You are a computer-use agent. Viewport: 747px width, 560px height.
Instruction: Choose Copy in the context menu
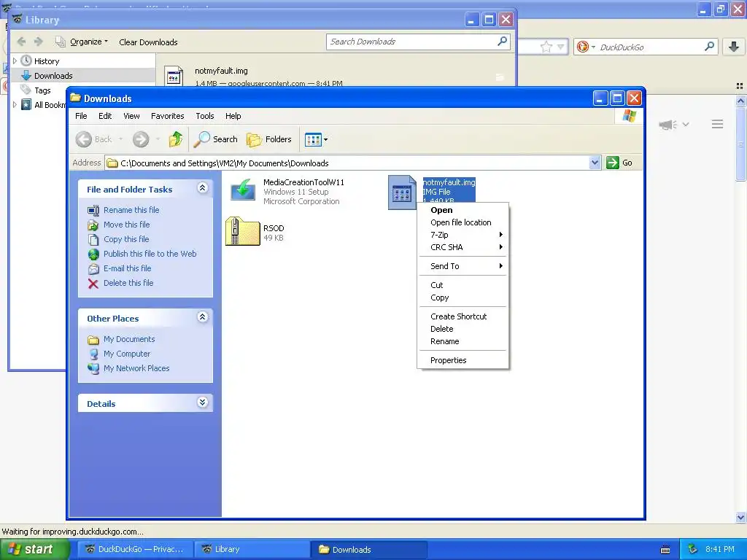[462, 297]
